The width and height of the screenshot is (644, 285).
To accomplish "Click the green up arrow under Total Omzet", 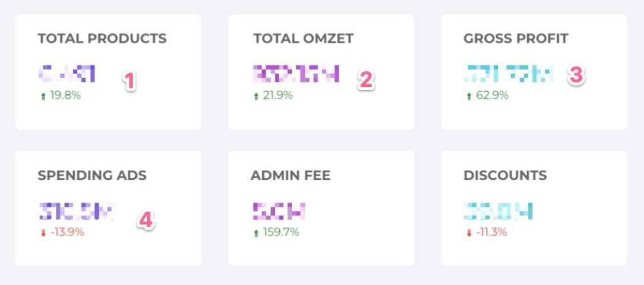I will (x=256, y=96).
